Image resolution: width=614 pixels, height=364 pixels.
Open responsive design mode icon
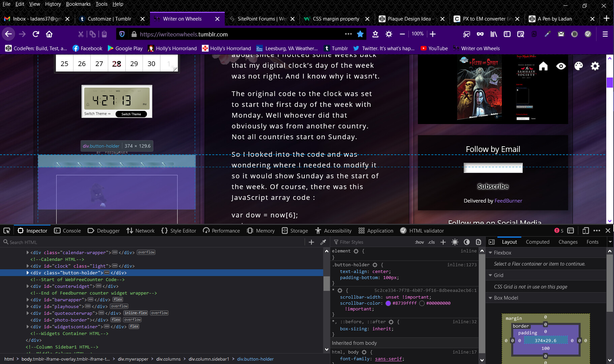click(586, 231)
